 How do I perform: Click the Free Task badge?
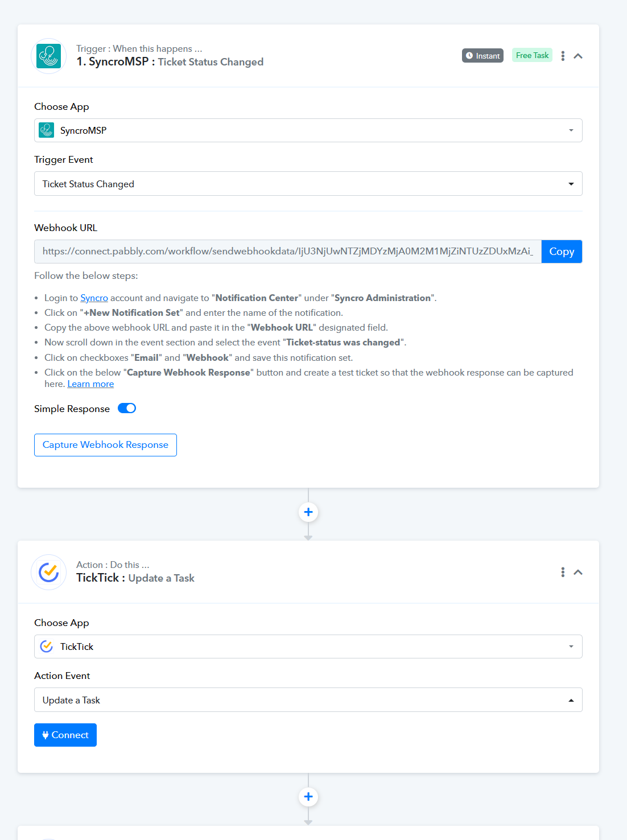click(x=533, y=55)
